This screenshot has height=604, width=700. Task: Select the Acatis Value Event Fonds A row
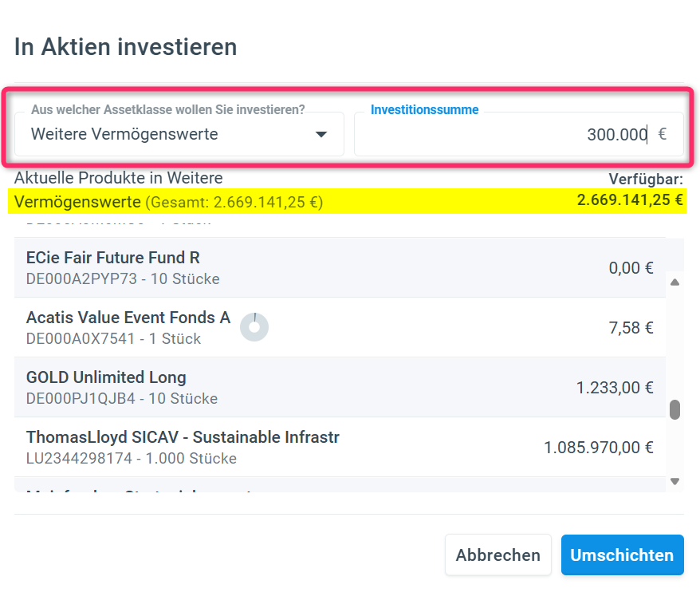pyautogui.click(x=340, y=327)
